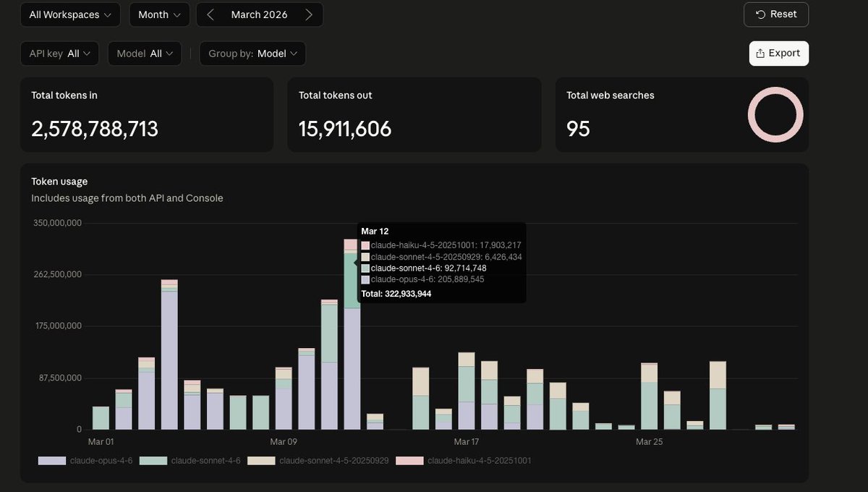Toggle claude-haiku-4-5-20251001 legend swatch
Image resolution: width=868 pixels, height=492 pixels.
click(x=409, y=460)
